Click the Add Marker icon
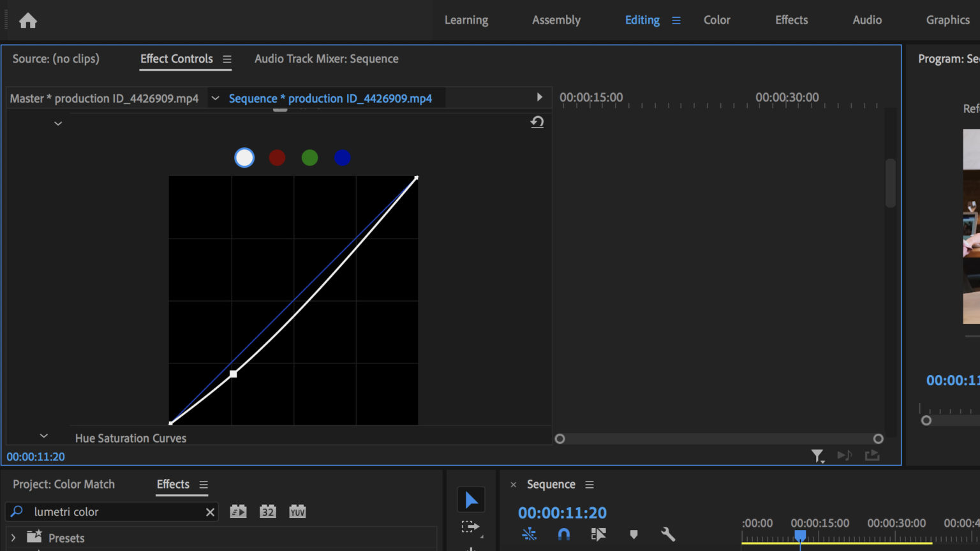 pos(634,534)
